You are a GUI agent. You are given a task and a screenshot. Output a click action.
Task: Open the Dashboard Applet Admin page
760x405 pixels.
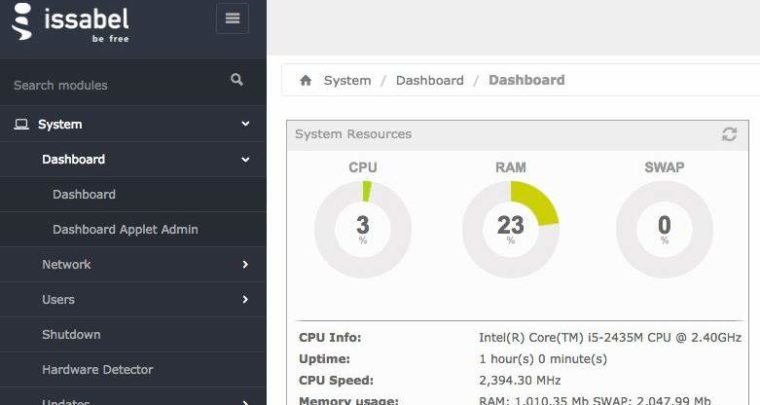pyautogui.click(x=125, y=229)
